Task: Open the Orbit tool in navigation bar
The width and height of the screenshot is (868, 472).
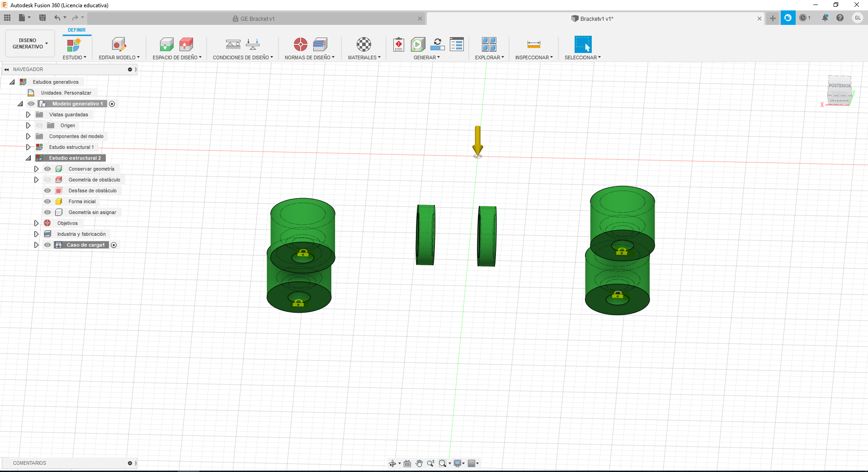Action: 392,463
